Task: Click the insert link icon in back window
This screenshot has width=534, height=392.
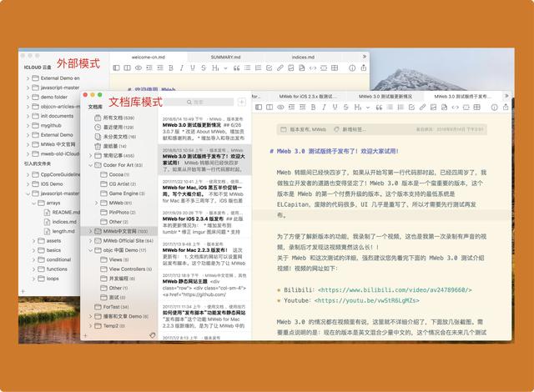Action: (280, 68)
